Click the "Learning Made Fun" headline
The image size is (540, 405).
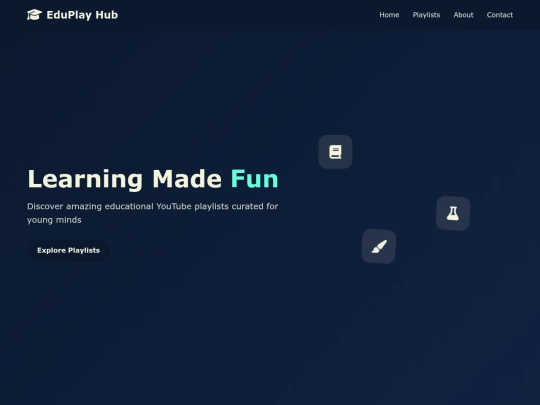[153, 179]
